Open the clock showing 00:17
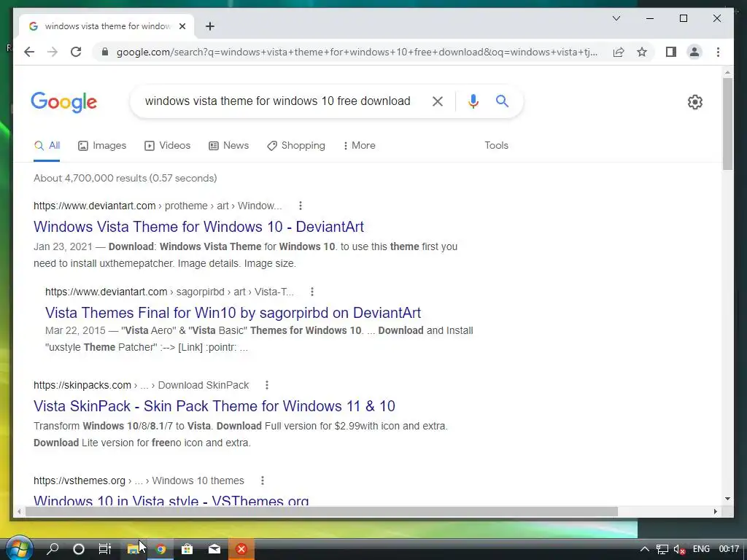Image resolution: width=747 pixels, height=560 pixels. coord(729,549)
